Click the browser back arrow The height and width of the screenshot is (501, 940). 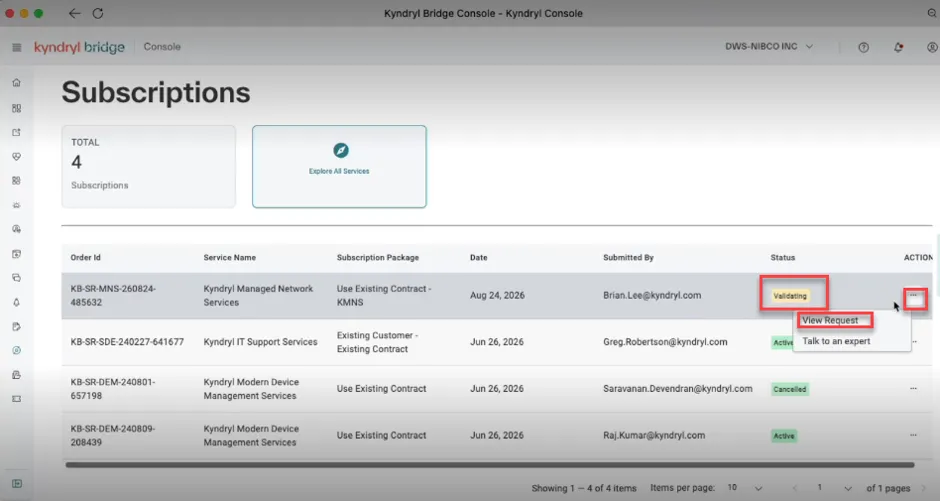[74, 13]
